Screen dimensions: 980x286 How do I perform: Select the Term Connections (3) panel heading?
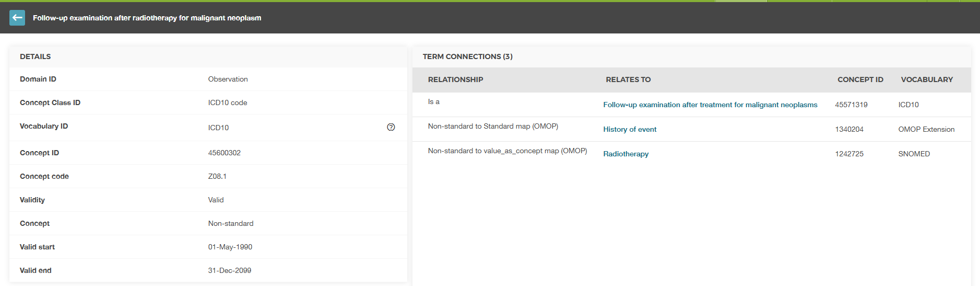click(467, 56)
